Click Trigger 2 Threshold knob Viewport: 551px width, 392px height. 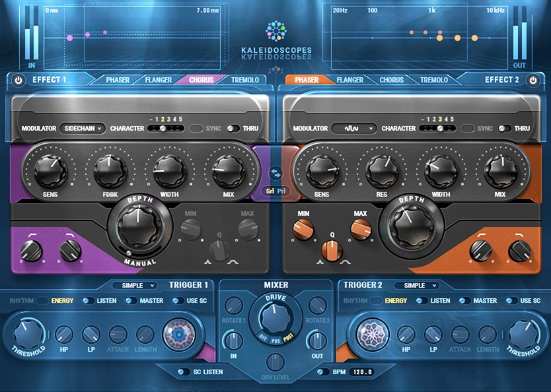[524, 334]
